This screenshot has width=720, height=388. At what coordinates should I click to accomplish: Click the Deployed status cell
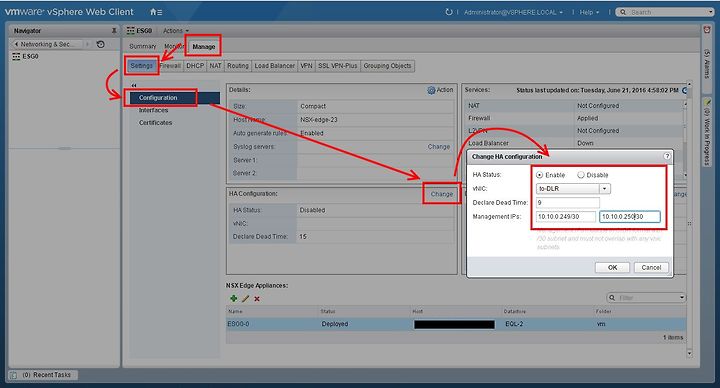pyautogui.click(x=335, y=324)
